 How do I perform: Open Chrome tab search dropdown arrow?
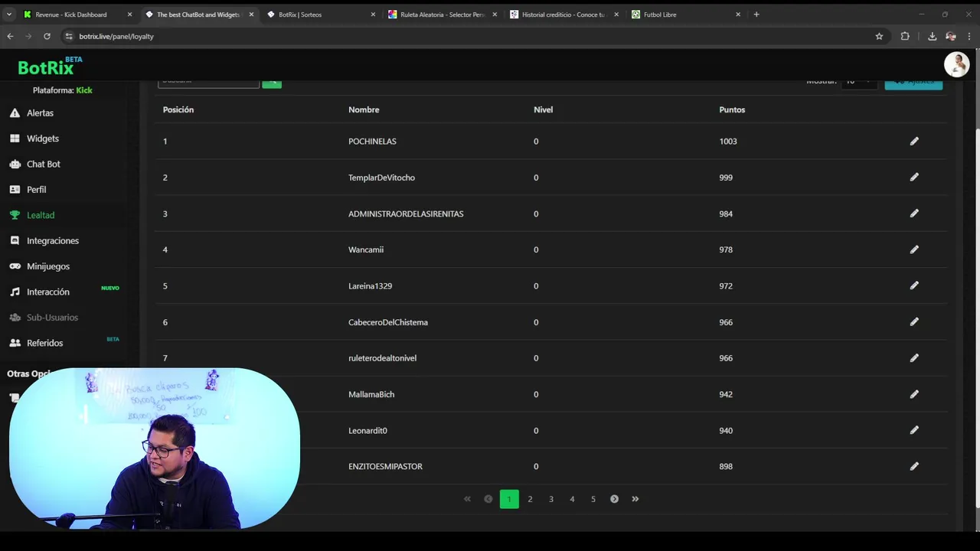[x=9, y=15]
